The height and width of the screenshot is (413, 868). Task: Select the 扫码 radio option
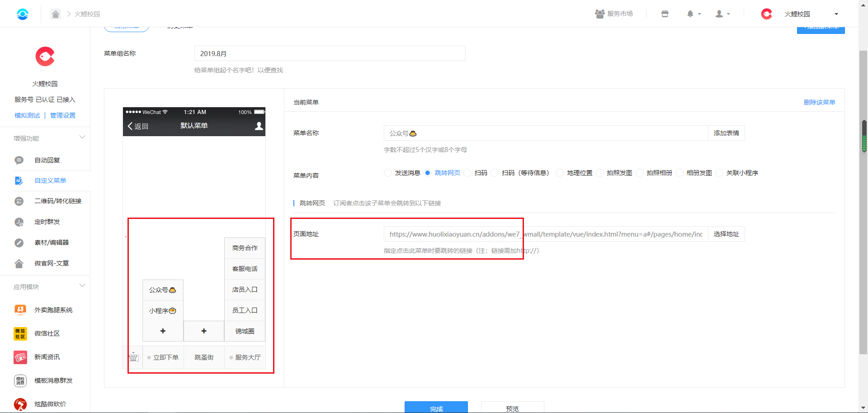(467, 173)
